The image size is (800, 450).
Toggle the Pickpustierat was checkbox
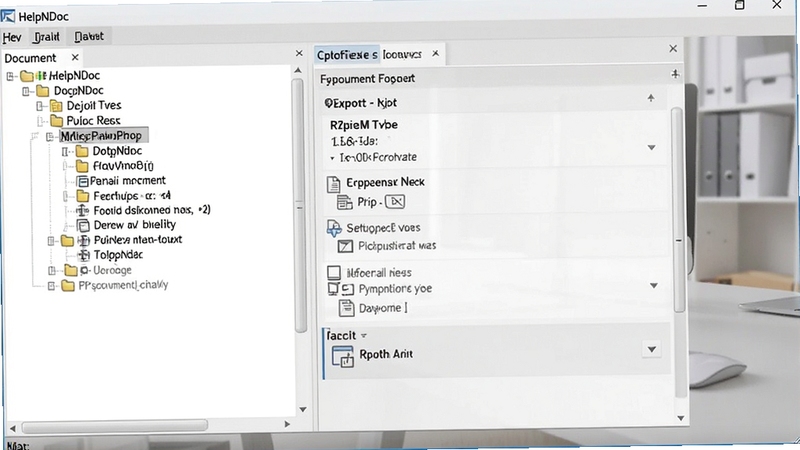click(x=345, y=246)
